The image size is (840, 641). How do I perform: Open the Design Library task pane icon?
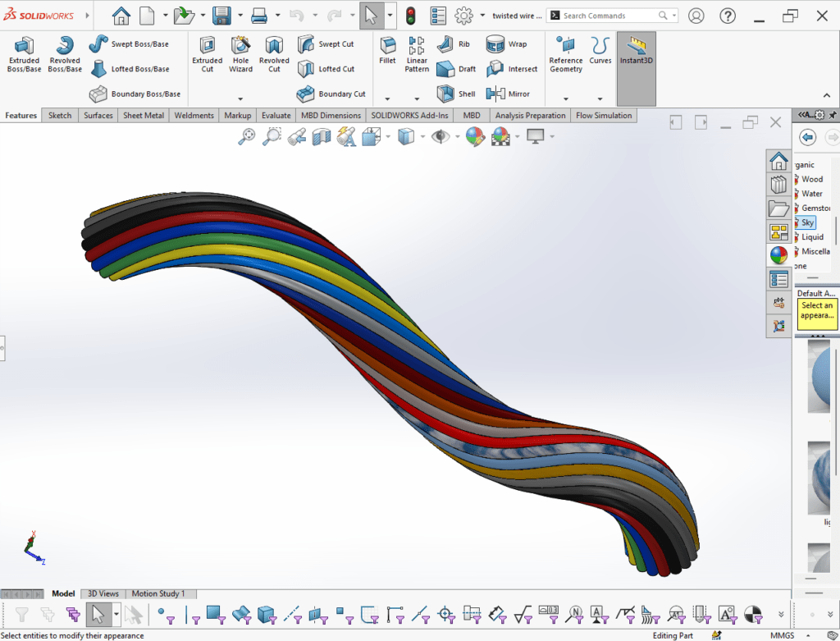778,185
